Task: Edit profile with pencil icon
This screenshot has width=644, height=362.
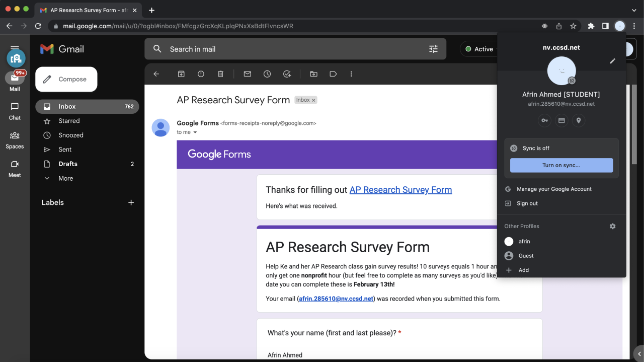Action: (612, 61)
